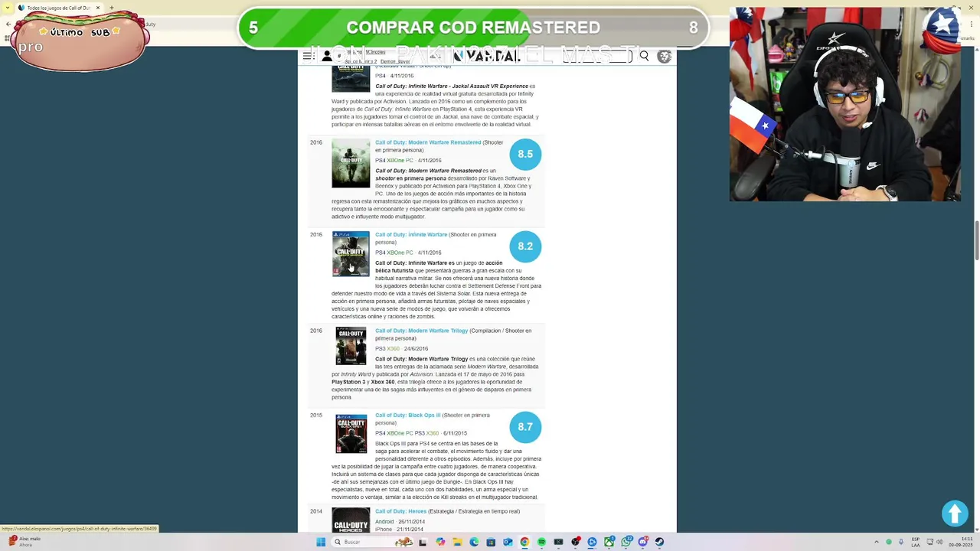Click the Modern Warfare Remastered cover thumbnail
The height and width of the screenshot is (551, 980).
click(351, 164)
